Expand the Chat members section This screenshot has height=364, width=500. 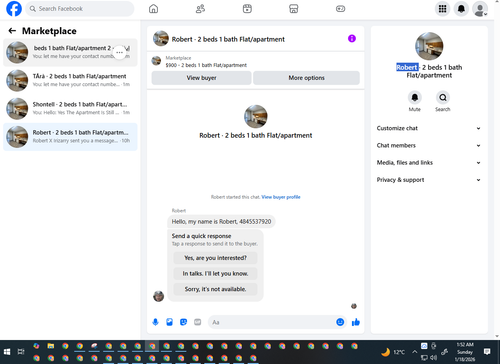tap(429, 146)
